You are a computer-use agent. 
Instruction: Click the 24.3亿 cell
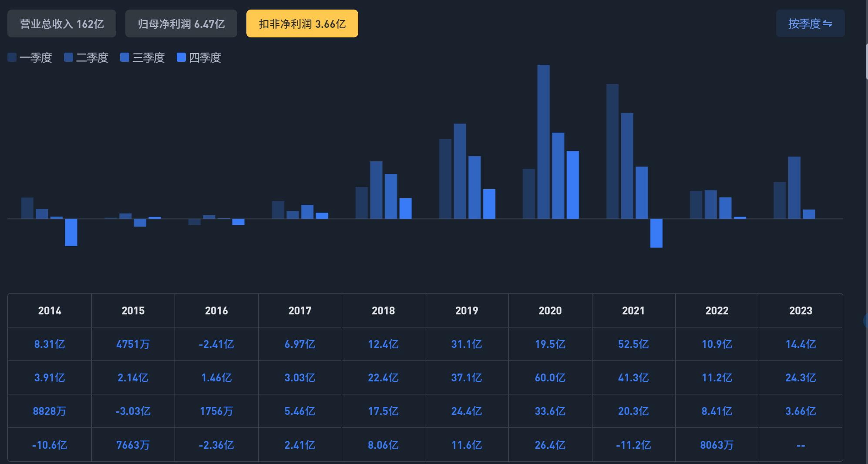(801, 377)
